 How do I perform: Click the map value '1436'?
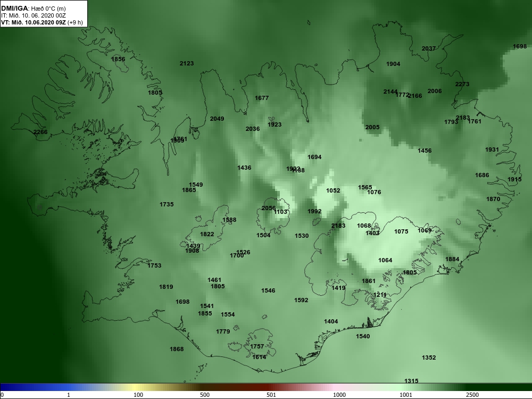(244, 168)
